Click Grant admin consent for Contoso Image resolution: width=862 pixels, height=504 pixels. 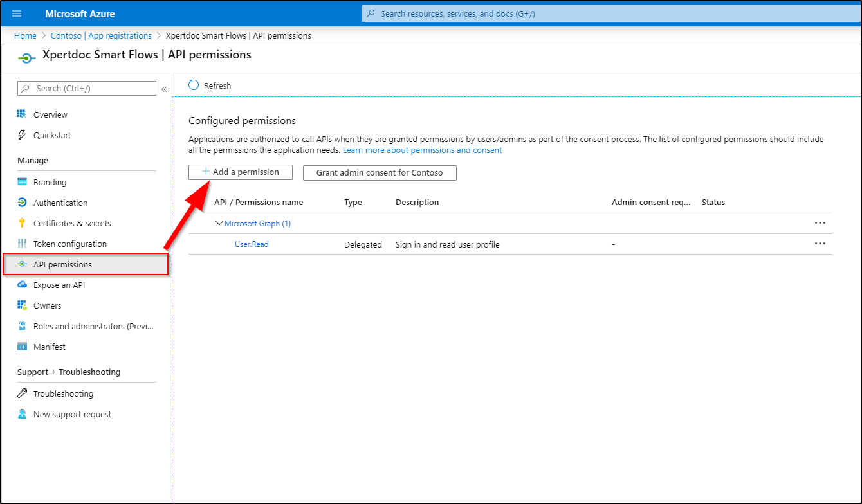point(380,173)
